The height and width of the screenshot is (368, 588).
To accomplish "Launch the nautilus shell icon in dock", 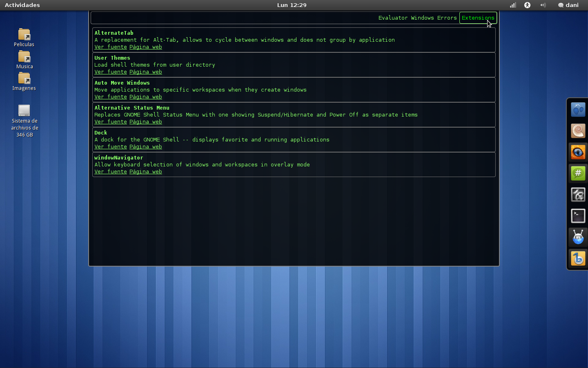I will pyautogui.click(x=578, y=131).
